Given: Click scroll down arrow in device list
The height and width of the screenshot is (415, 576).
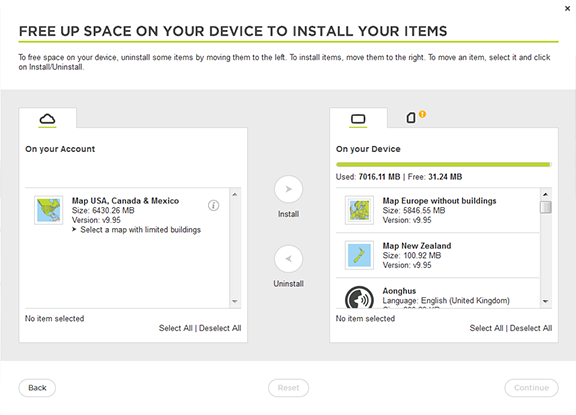Looking at the screenshot, I should tap(546, 301).
